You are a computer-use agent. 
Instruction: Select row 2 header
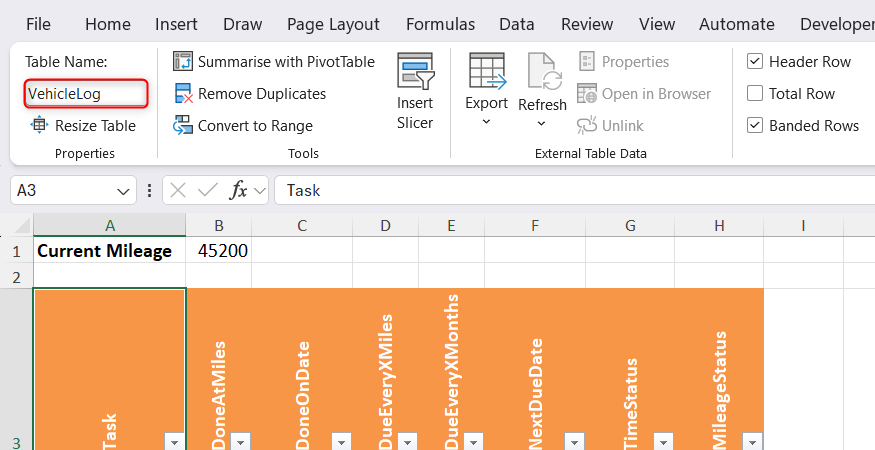tap(16, 277)
